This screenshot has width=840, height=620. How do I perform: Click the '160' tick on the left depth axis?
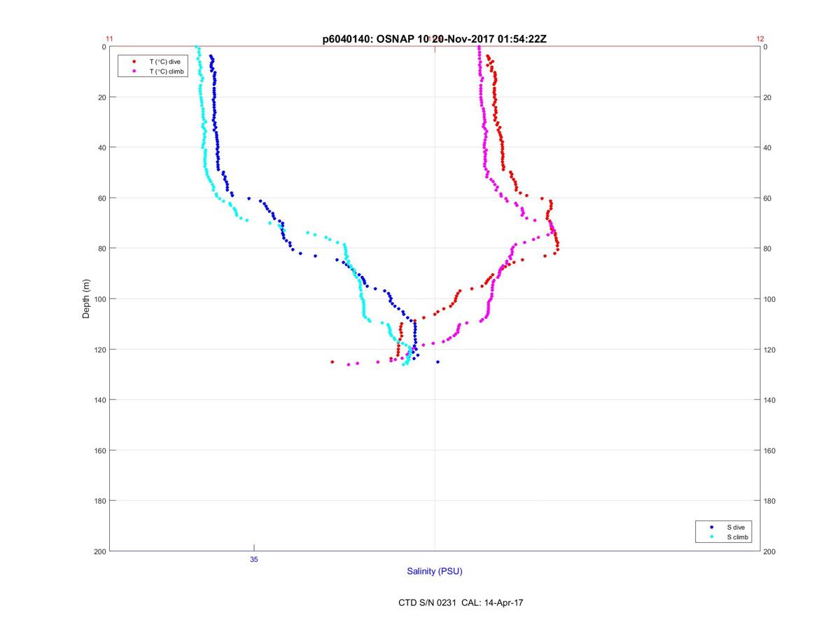[x=99, y=450]
